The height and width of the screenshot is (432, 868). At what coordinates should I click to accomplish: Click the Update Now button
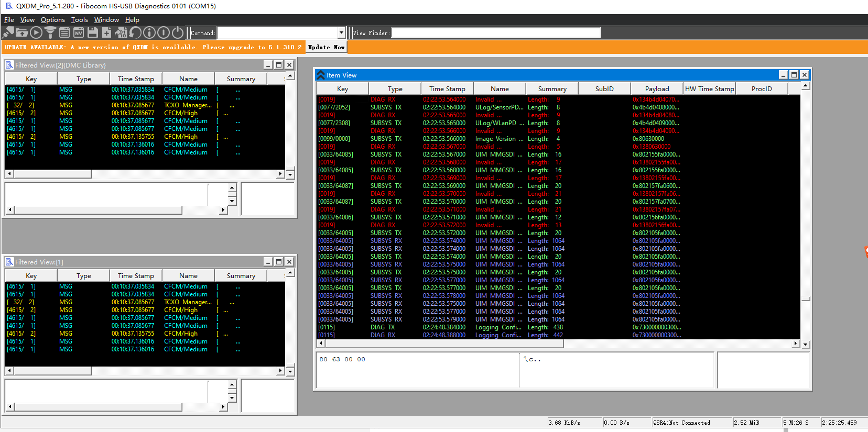point(326,47)
